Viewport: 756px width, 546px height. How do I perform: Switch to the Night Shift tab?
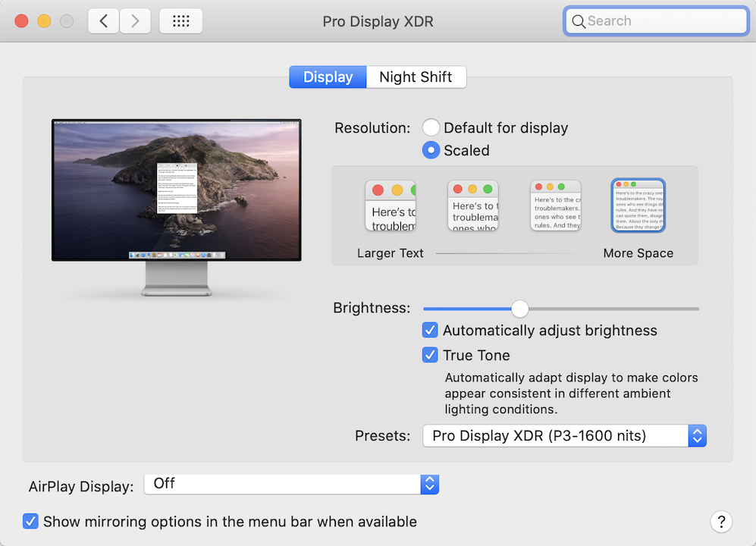point(416,77)
